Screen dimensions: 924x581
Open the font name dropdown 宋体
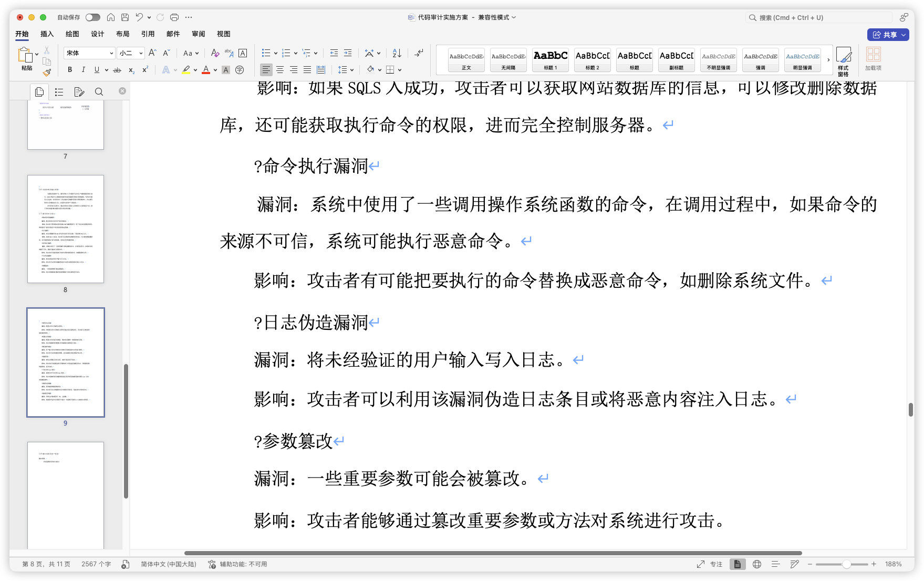(x=90, y=53)
